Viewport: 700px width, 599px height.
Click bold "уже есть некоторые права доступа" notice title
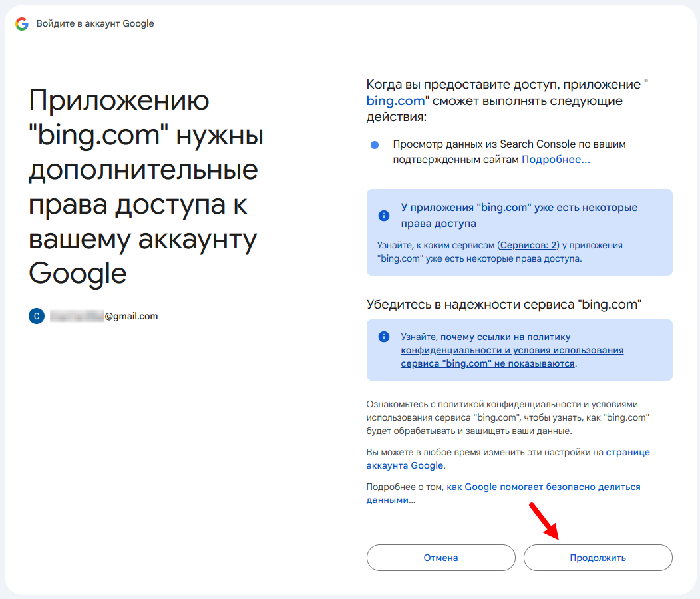(x=518, y=216)
